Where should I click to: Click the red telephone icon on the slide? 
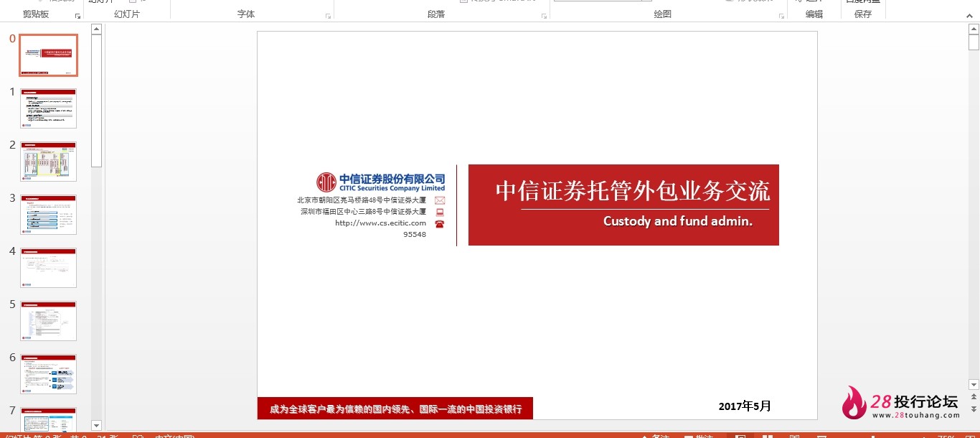[440, 224]
